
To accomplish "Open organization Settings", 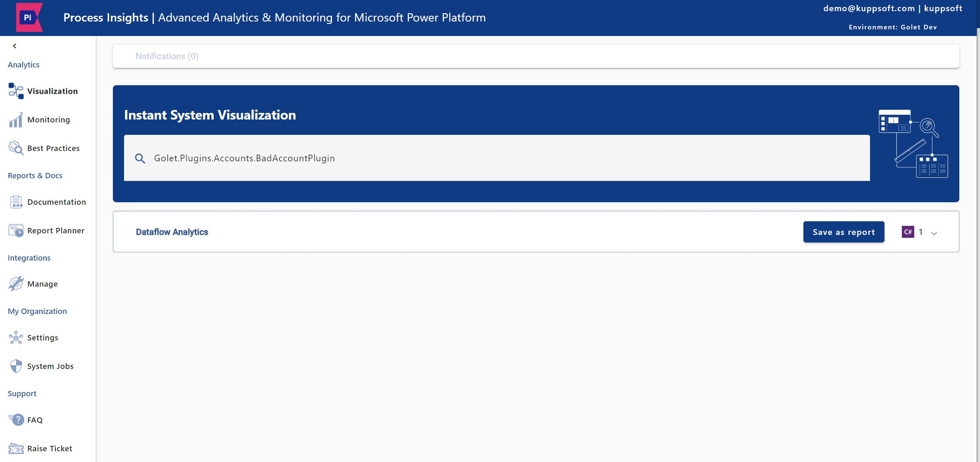I will pyautogui.click(x=43, y=338).
